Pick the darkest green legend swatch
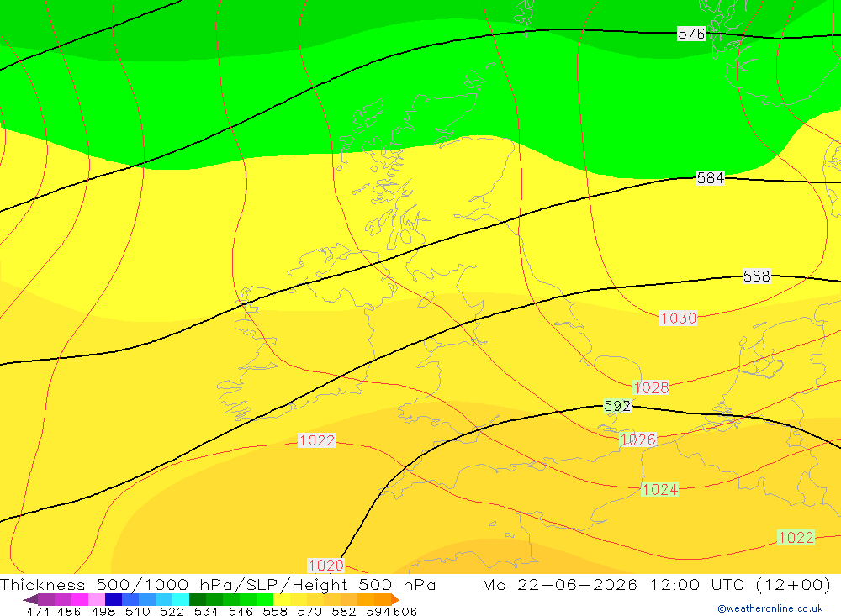The height and width of the screenshot is (616, 841). pyautogui.click(x=198, y=599)
